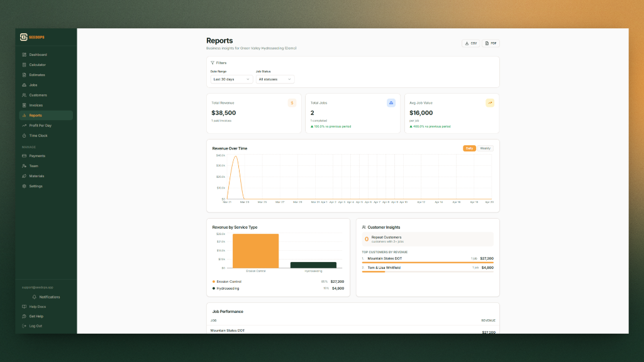The height and width of the screenshot is (362, 644).
Task: Click the Estimates sidebar icon
Action: pyautogui.click(x=25, y=75)
